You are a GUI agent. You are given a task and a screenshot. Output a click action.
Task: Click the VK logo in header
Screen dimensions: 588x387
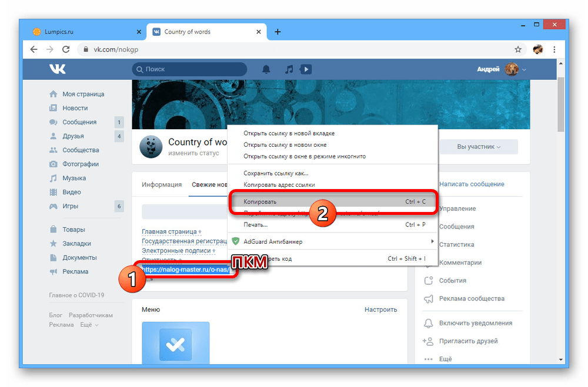coord(58,69)
